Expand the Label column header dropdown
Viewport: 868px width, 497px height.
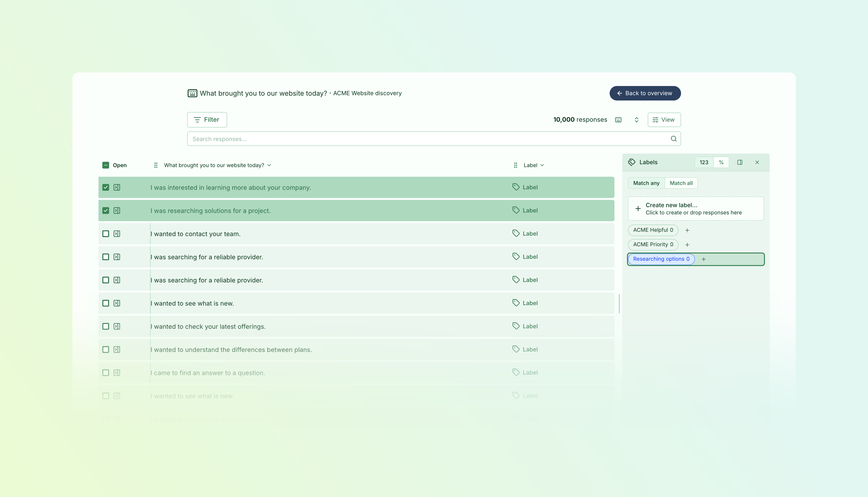(542, 165)
